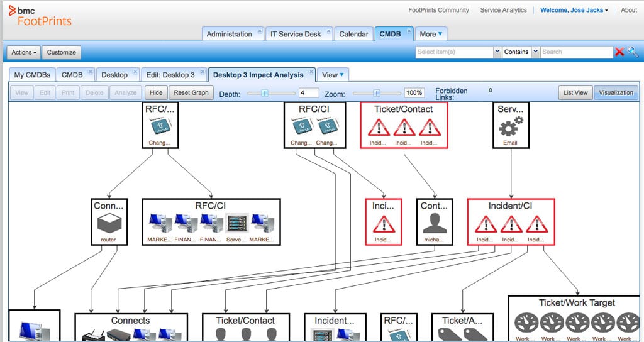
Task: Focus the Search text field
Action: (577, 52)
